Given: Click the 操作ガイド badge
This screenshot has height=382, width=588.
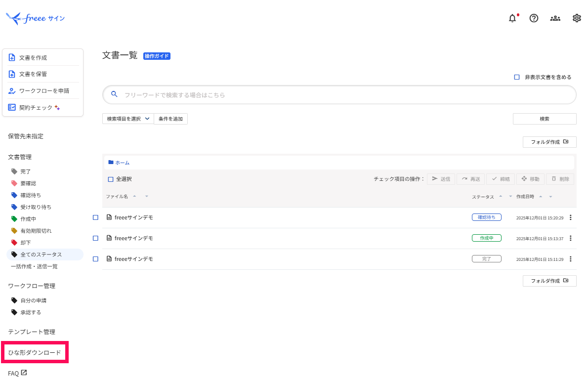Looking at the screenshot, I should coord(157,56).
